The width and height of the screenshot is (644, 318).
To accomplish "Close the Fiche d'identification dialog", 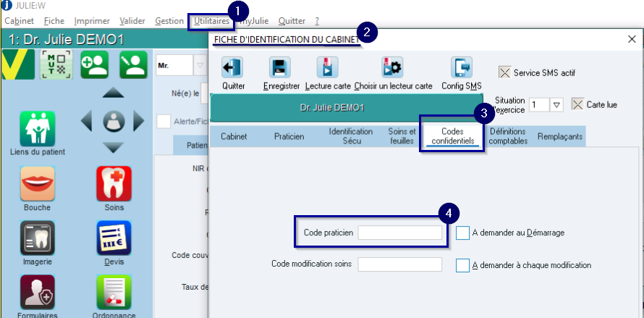I will click(632, 40).
